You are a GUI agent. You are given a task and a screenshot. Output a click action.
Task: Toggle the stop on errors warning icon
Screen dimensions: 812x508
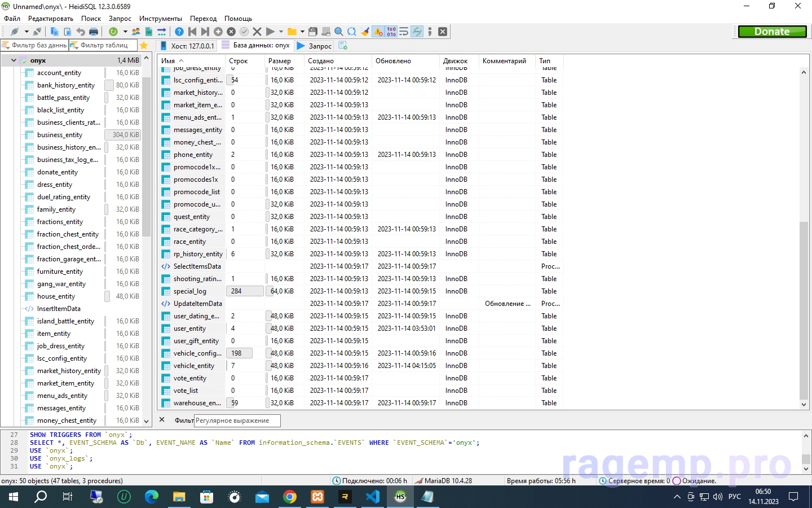pos(378,32)
